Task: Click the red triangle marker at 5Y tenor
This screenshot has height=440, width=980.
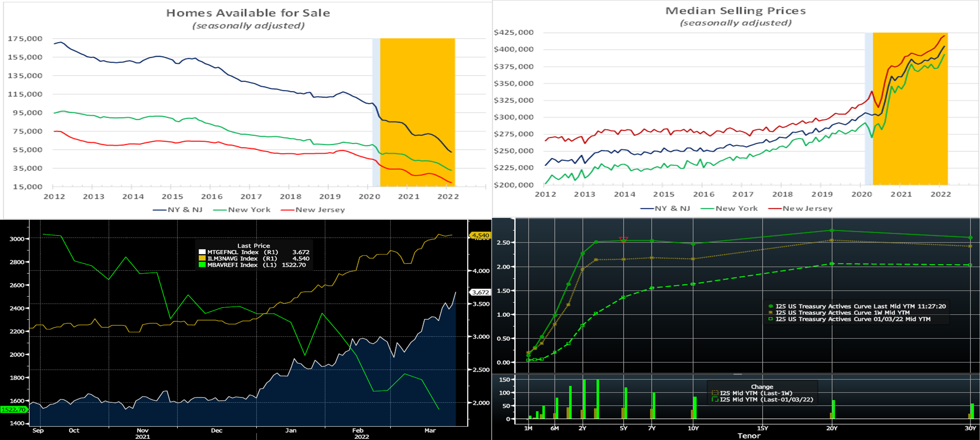Action: [623, 239]
